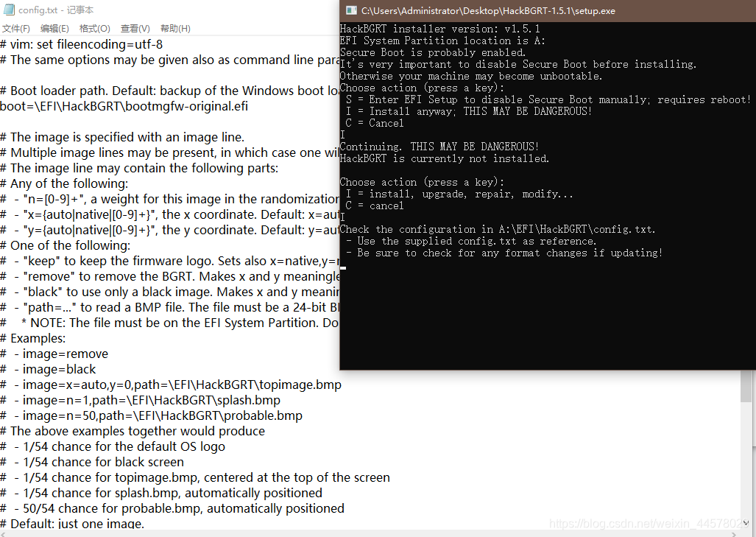Click the 'image=n=1,path=\EFI\HackBGRT\splash.bmp' line

[x=141, y=400]
